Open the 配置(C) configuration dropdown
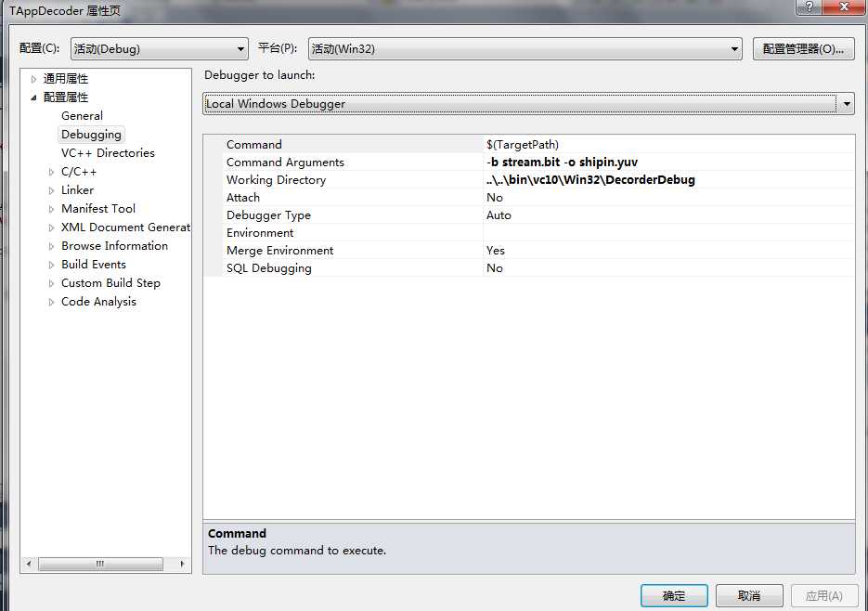Image resolution: width=868 pixels, height=611 pixels. pos(160,48)
